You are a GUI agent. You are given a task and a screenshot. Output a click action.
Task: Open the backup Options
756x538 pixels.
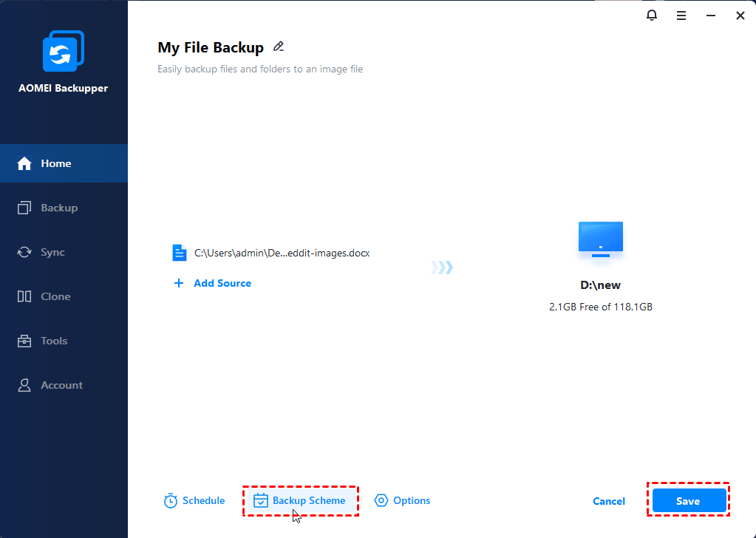pyautogui.click(x=402, y=501)
